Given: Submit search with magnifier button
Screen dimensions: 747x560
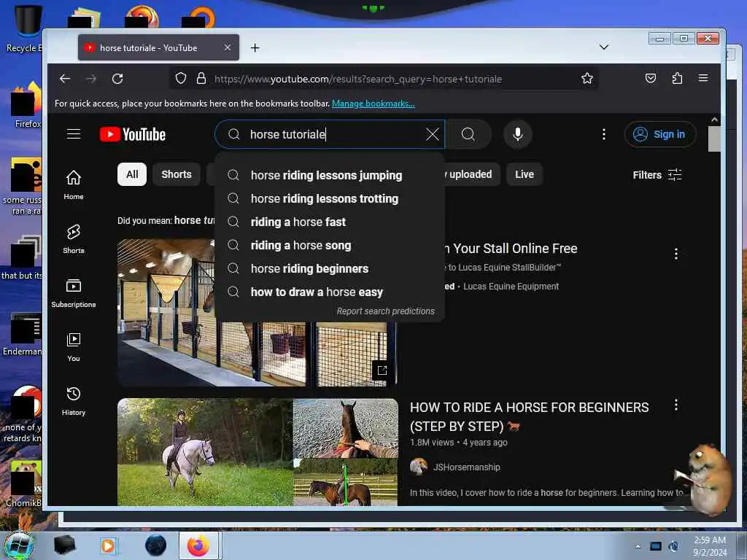Looking at the screenshot, I should coord(468,134).
